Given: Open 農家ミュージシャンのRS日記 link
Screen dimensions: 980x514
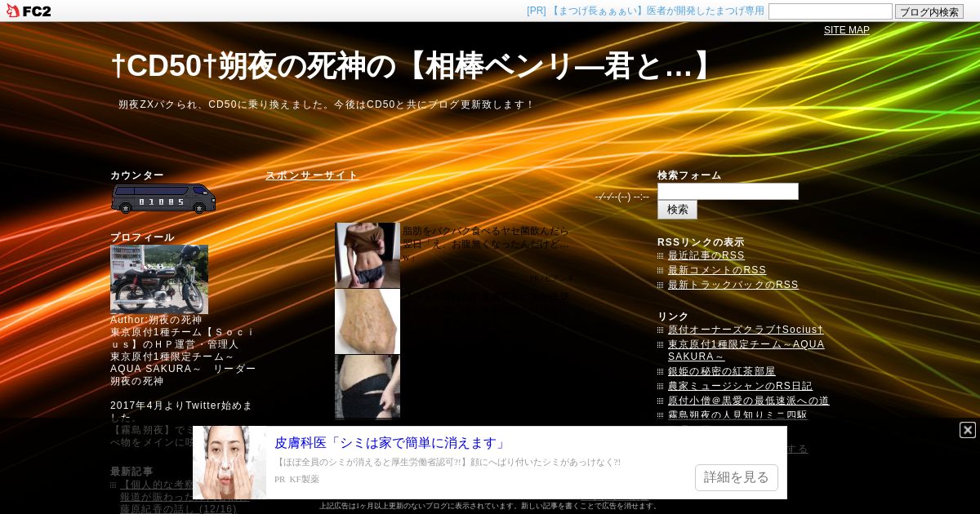Looking at the screenshot, I should click(x=740, y=386).
